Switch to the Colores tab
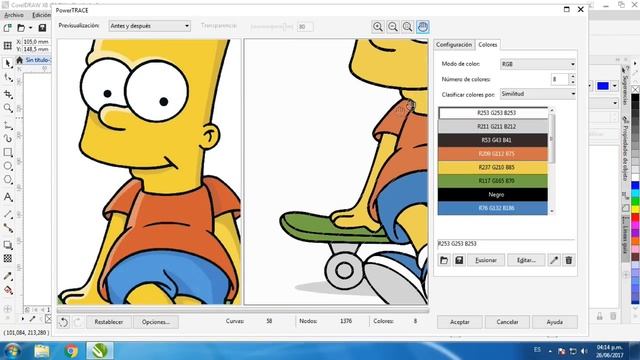The image size is (640, 360). (488, 44)
